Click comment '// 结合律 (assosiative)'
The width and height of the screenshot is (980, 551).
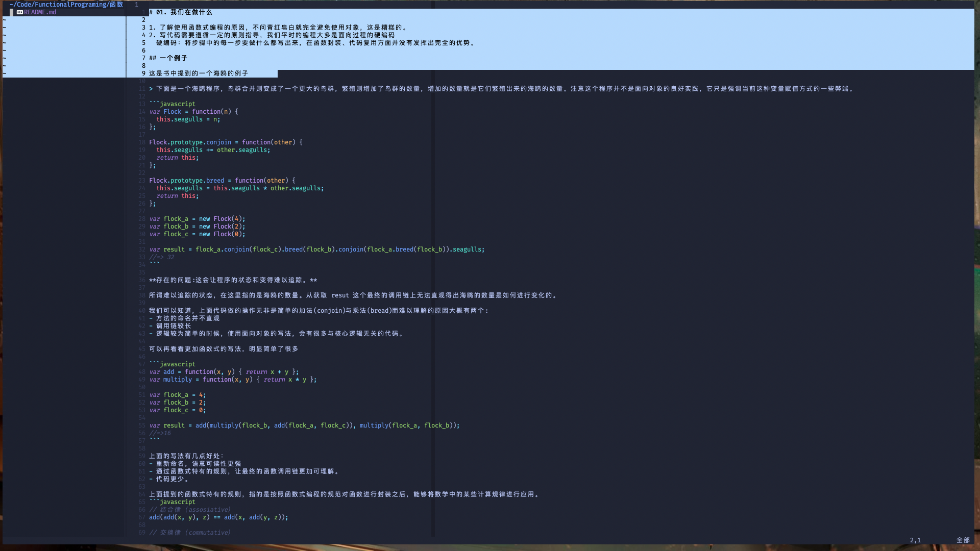(x=190, y=510)
